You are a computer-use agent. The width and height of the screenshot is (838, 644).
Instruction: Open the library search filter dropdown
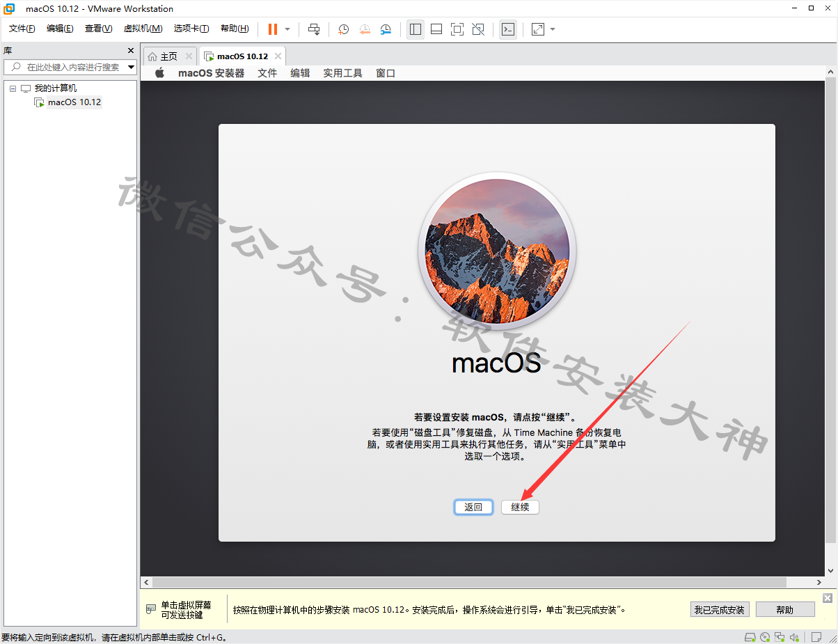[x=132, y=67]
